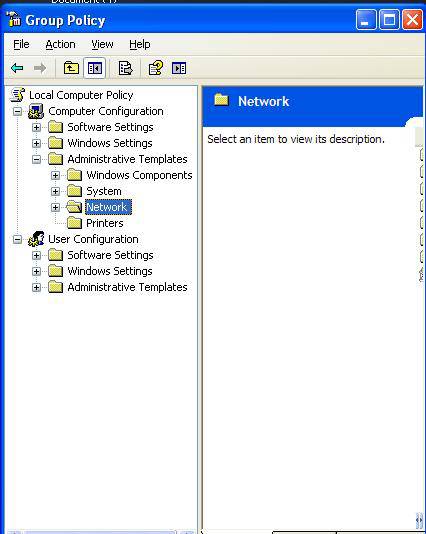This screenshot has width=426, height=534.
Task: Click the Show/Hide Action Pane icon
Action: point(179,68)
